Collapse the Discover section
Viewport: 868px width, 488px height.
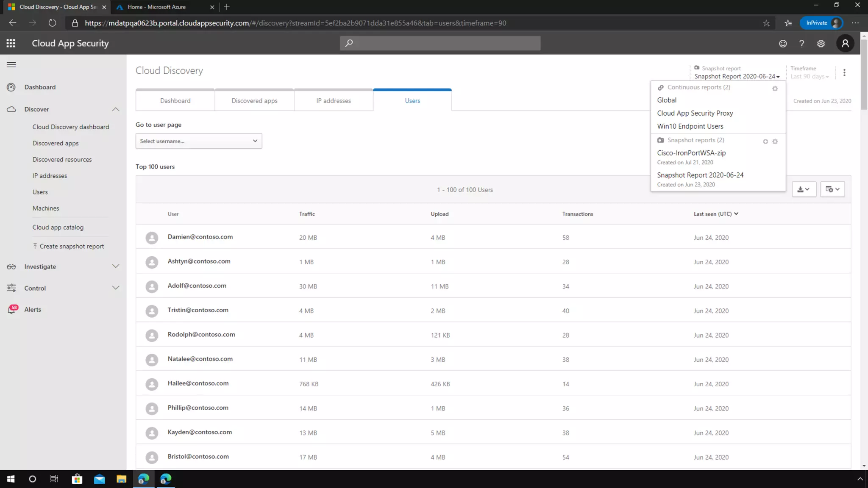click(115, 109)
